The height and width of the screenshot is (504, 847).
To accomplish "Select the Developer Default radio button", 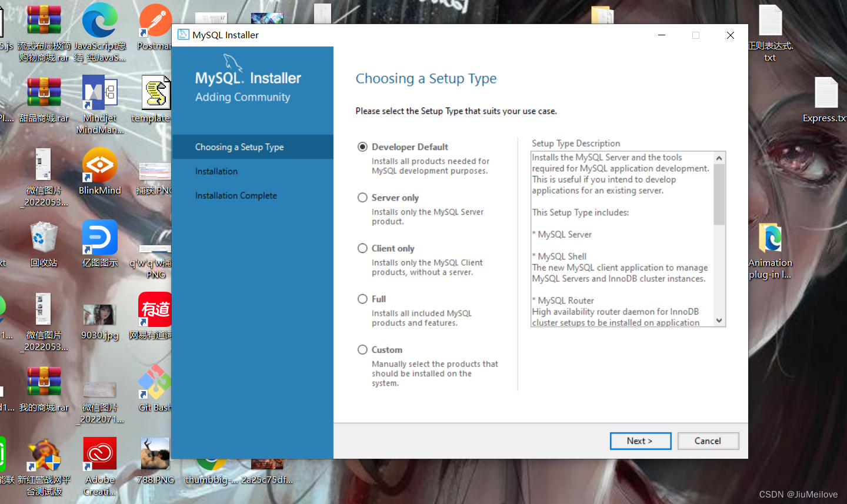I will click(363, 147).
